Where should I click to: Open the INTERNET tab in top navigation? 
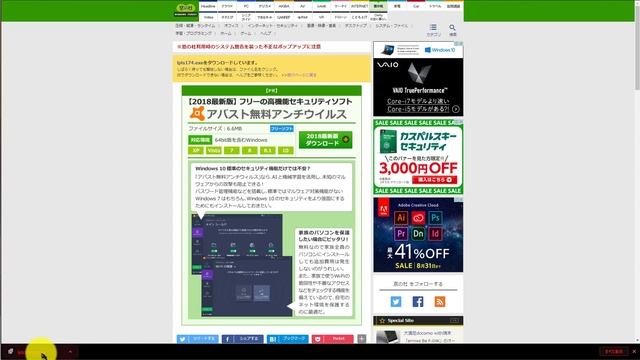pos(360,6)
